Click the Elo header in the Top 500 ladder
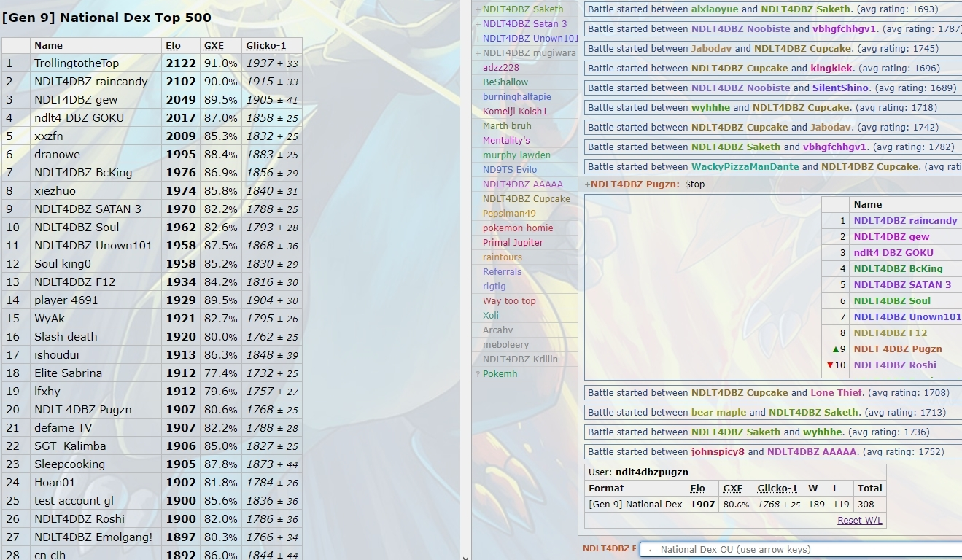962x560 pixels. tap(174, 46)
